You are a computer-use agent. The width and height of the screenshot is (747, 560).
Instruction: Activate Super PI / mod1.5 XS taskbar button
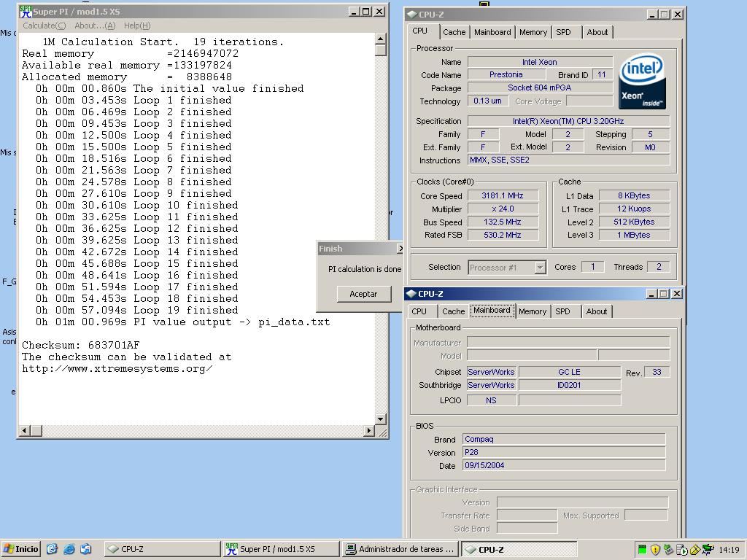[281, 549]
